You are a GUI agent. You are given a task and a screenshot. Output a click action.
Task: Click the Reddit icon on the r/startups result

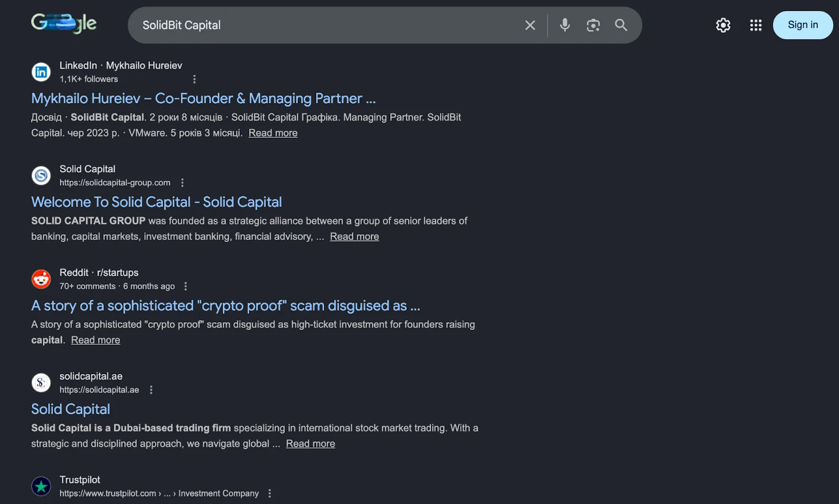(x=41, y=279)
